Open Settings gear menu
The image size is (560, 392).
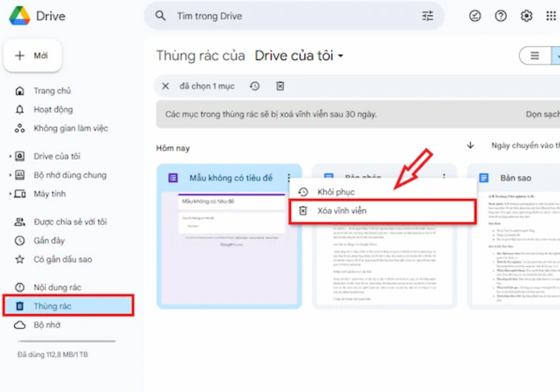click(526, 16)
